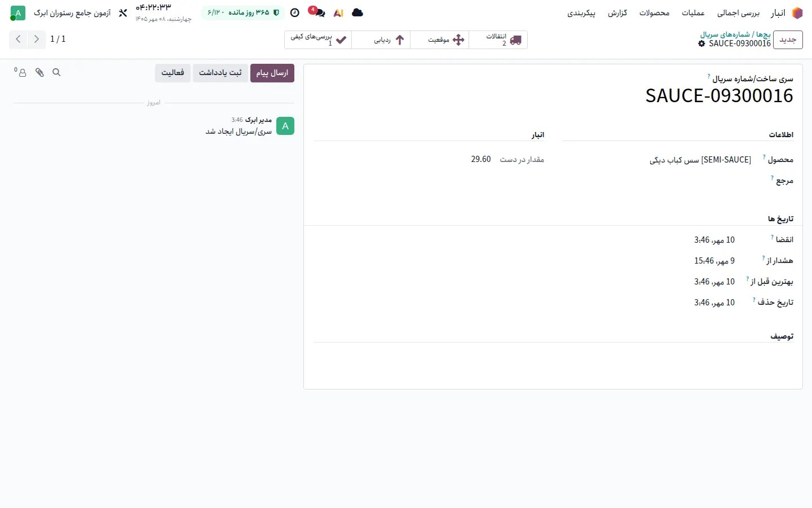This screenshot has width=812, height=508.
Task: Click the ۳۶۵ روز مانده subscription badge
Action: (243, 12)
